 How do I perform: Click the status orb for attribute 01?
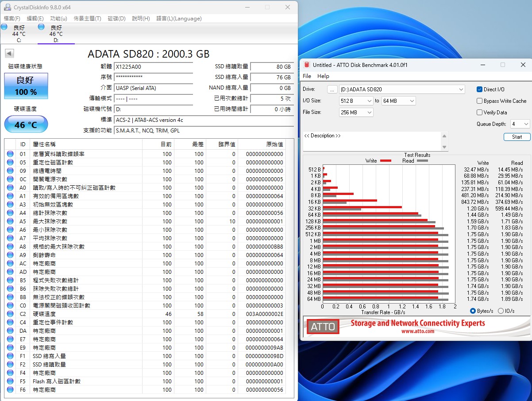click(10, 154)
